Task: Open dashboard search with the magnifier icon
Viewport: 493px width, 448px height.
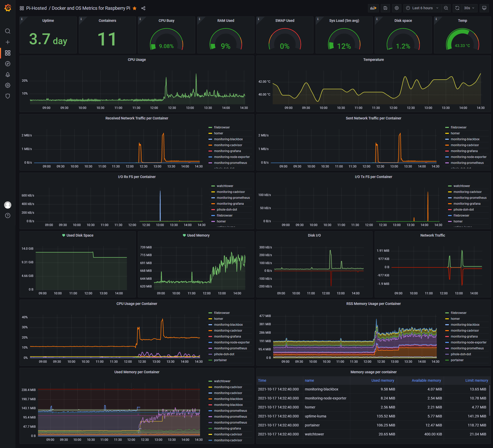Action: (8, 31)
